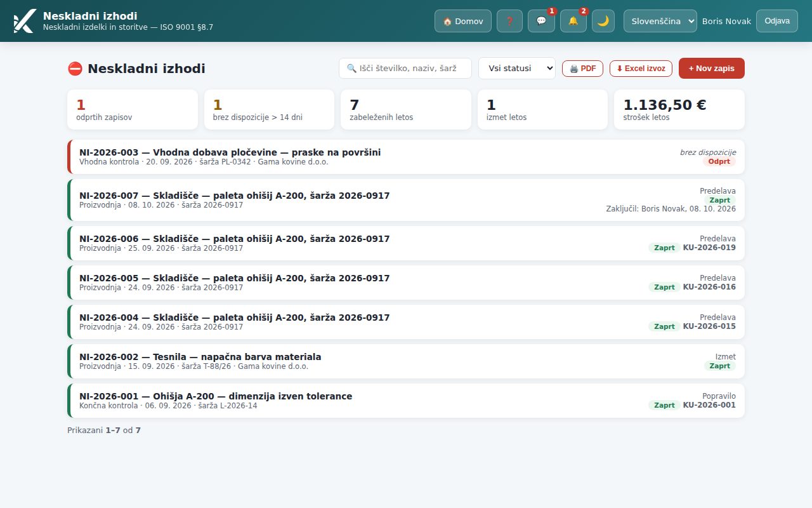Open the notifications bell icon
The height and width of the screenshot is (508, 812).
pyautogui.click(x=573, y=21)
